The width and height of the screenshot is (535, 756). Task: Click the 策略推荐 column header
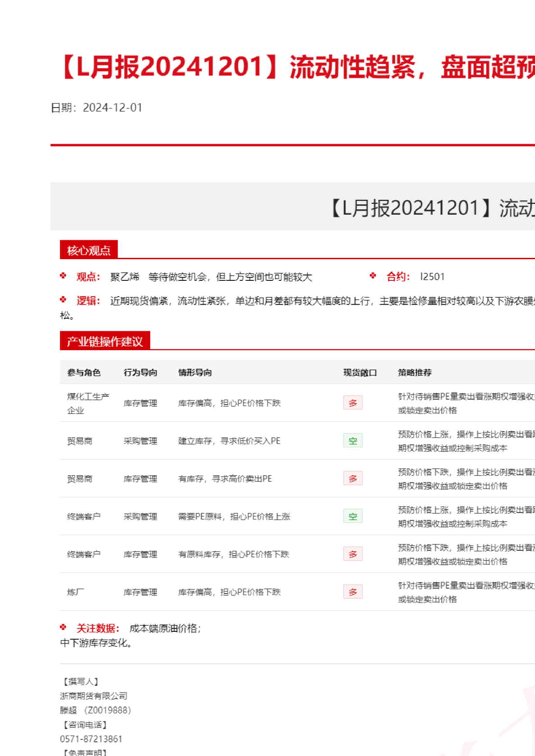coord(415,373)
